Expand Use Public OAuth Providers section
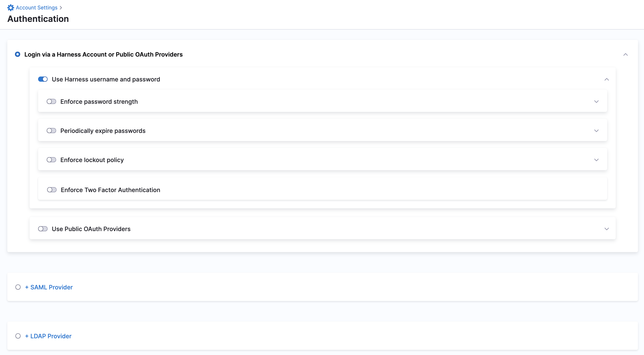The image size is (644, 355). (x=606, y=229)
